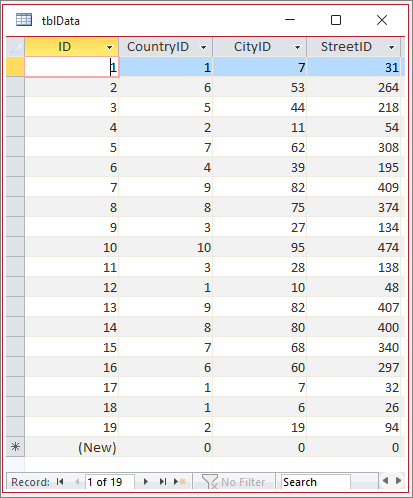Click CityID cell with value 68
Screen dimensions: 413x498
pyautogui.click(x=259, y=347)
